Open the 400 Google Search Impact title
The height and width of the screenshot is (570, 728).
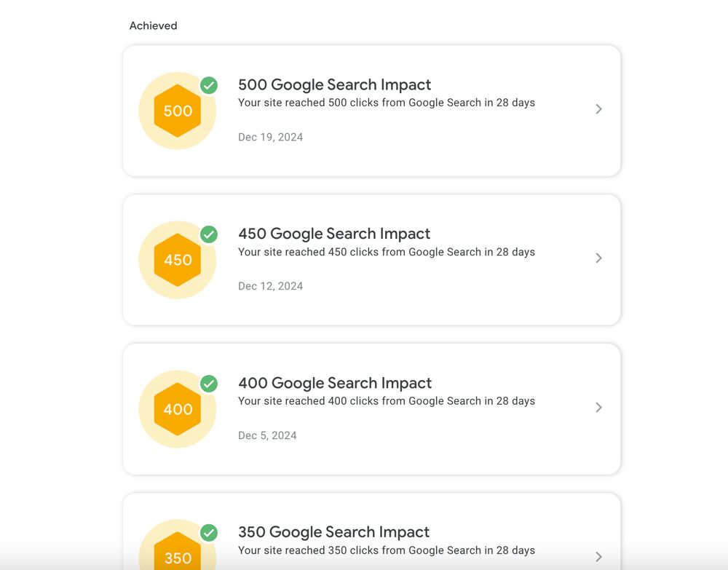(x=335, y=383)
